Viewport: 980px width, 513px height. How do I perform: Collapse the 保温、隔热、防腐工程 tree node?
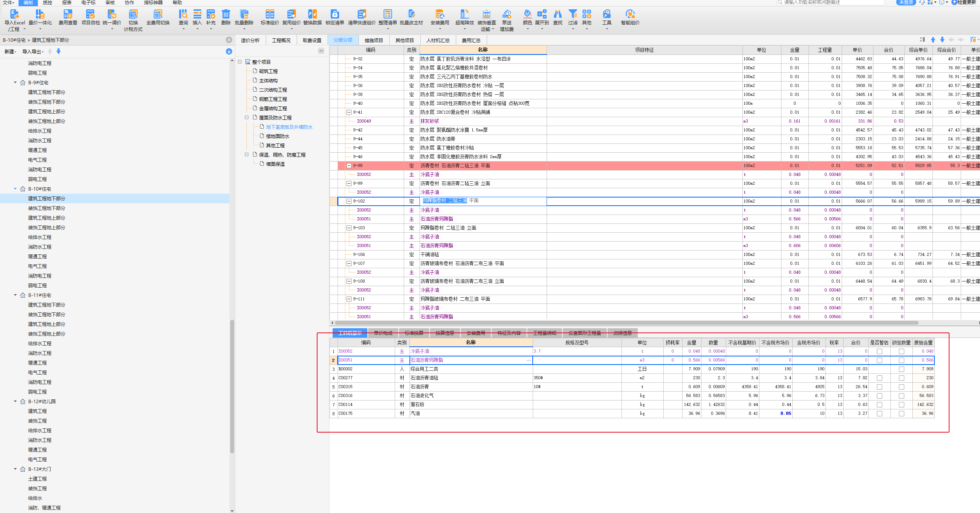point(246,155)
